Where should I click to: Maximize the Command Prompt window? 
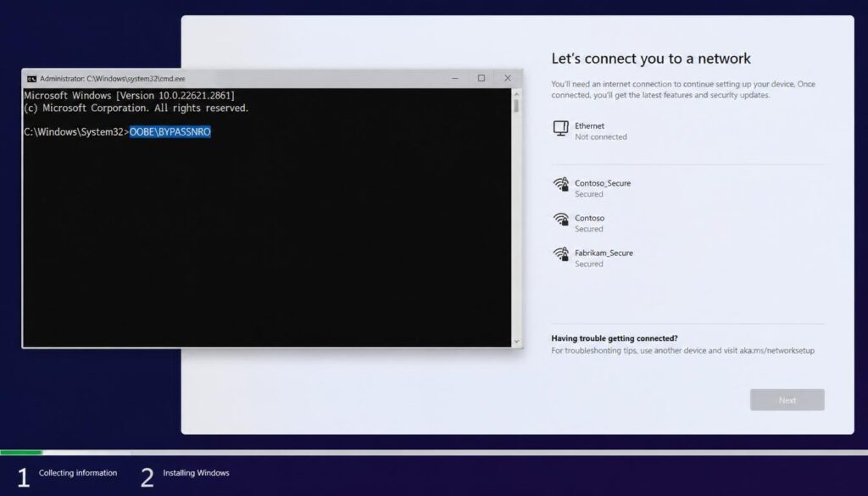coord(481,78)
